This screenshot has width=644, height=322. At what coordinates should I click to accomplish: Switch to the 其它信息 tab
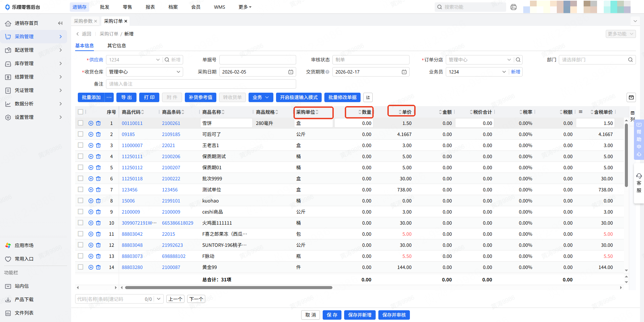coord(116,46)
